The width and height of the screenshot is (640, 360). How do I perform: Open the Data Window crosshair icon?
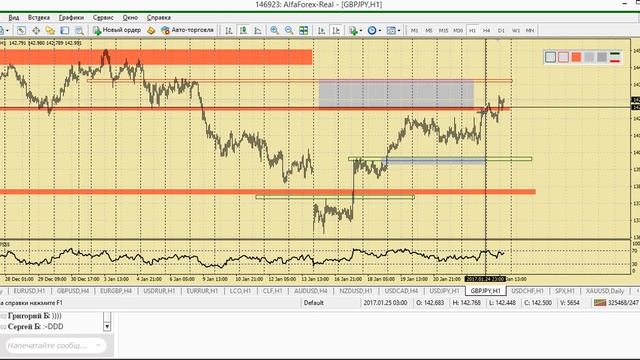(36, 31)
